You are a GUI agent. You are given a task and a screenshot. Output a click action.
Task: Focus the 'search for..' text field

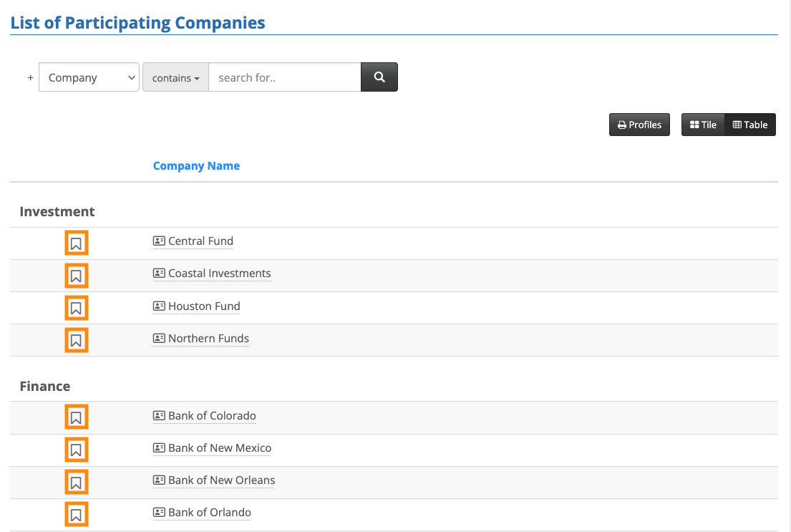pyautogui.click(x=284, y=78)
